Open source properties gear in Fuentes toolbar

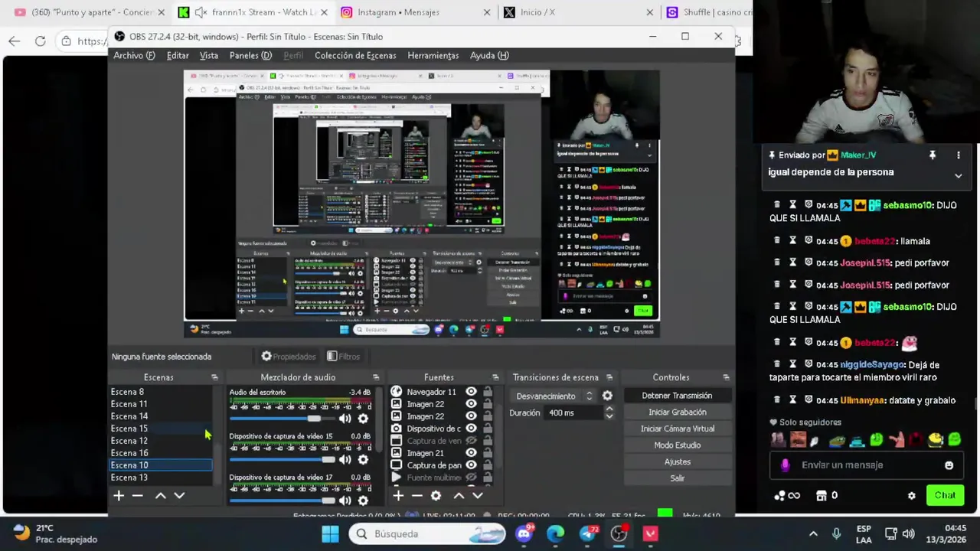(436, 496)
